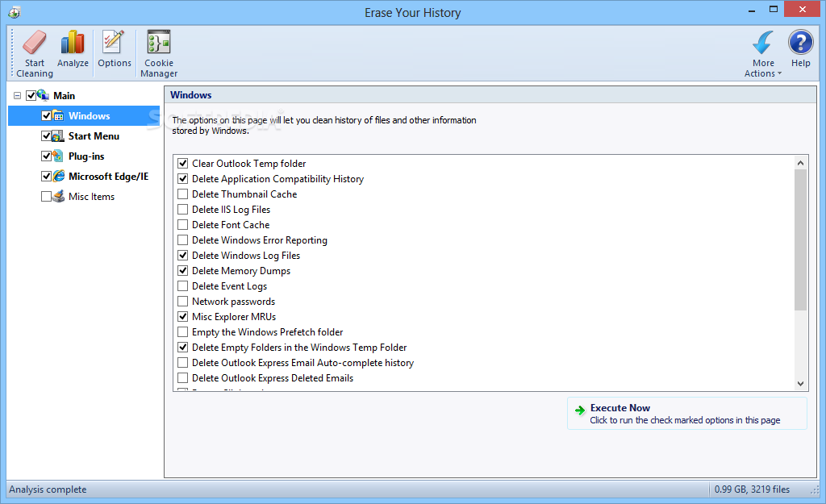The image size is (826, 504).
Task: Select Misc Items in the tree
Action: tap(91, 197)
